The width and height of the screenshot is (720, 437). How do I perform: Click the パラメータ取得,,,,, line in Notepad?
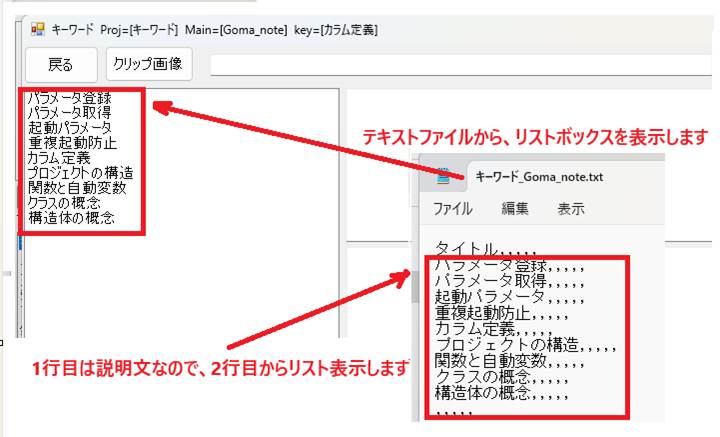click(510, 281)
